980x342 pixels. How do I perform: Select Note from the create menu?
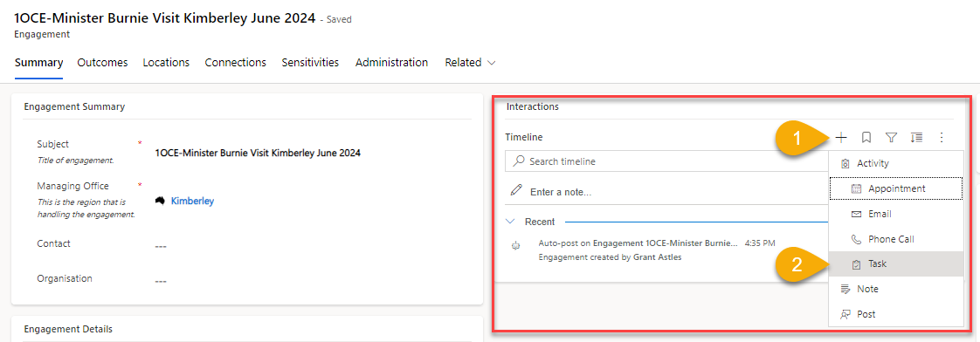tap(895, 289)
